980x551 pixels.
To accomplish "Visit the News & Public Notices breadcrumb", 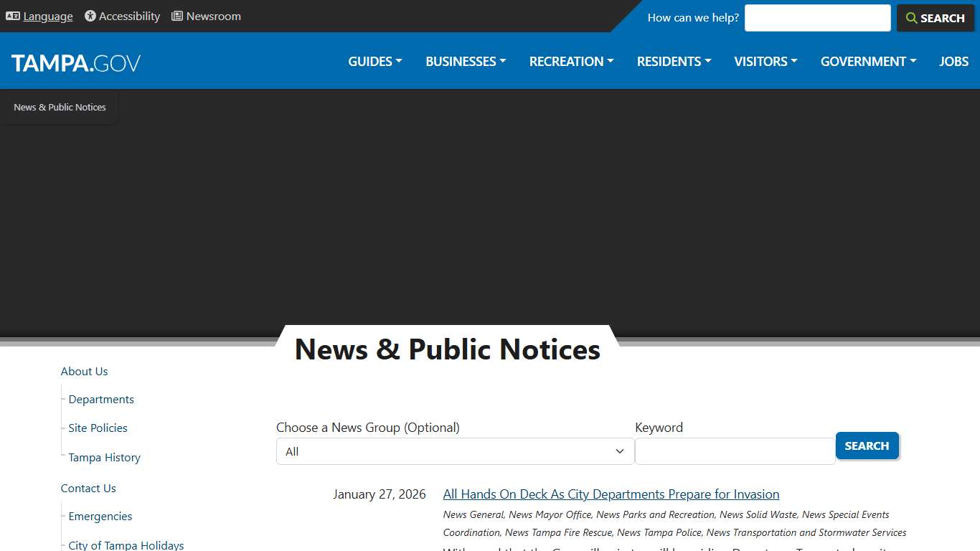I will pyautogui.click(x=60, y=107).
